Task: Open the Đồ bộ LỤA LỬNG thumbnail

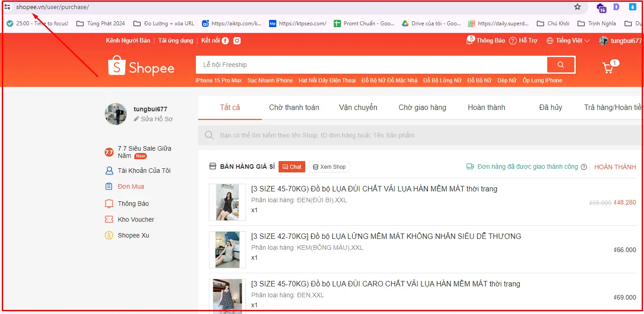Action: [x=227, y=250]
